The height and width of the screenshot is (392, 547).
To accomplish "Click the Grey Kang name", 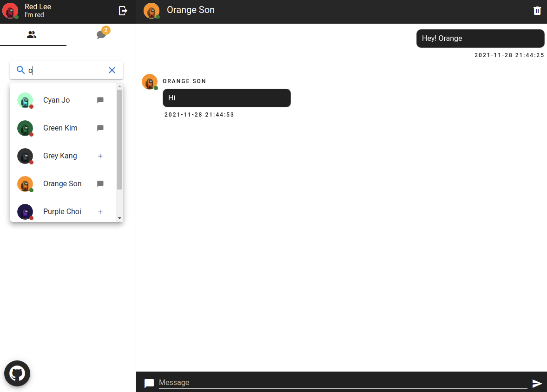I will click(60, 156).
